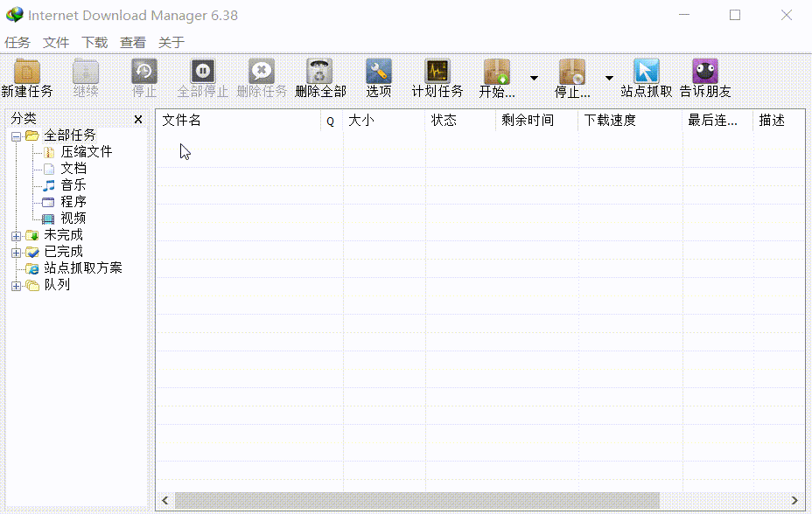
Task: Click horizontal scrollbar right arrow
Action: pos(794,501)
